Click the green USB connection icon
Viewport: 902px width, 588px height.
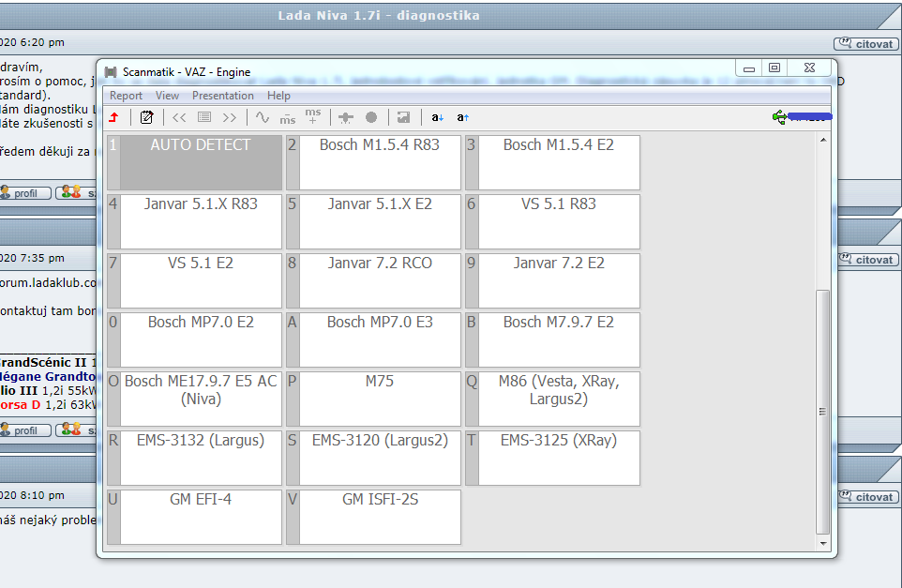point(779,116)
